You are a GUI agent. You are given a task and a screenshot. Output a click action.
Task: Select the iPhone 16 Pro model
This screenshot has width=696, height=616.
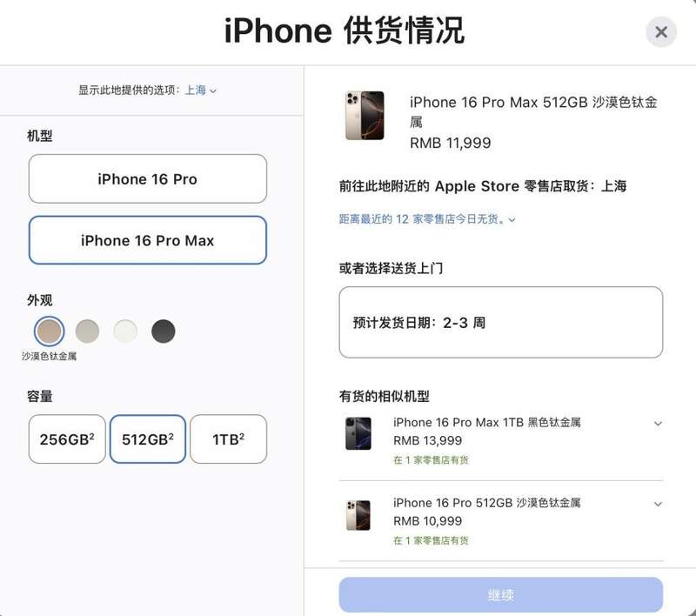pyautogui.click(x=148, y=179)
